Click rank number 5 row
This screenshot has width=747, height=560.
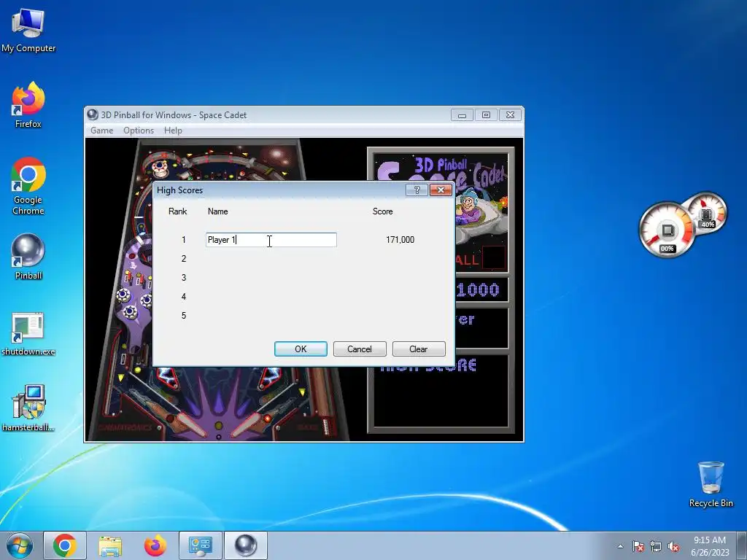pos(184,316)
